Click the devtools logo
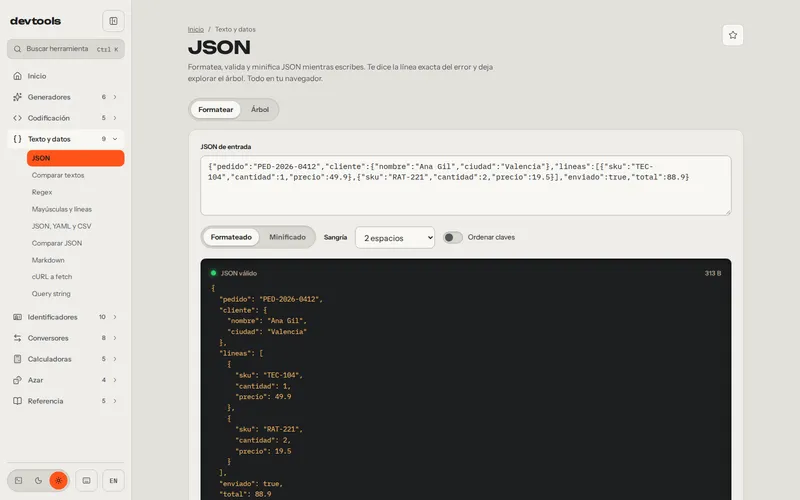Viewport: 800px width, 500px height. (35, 21)
